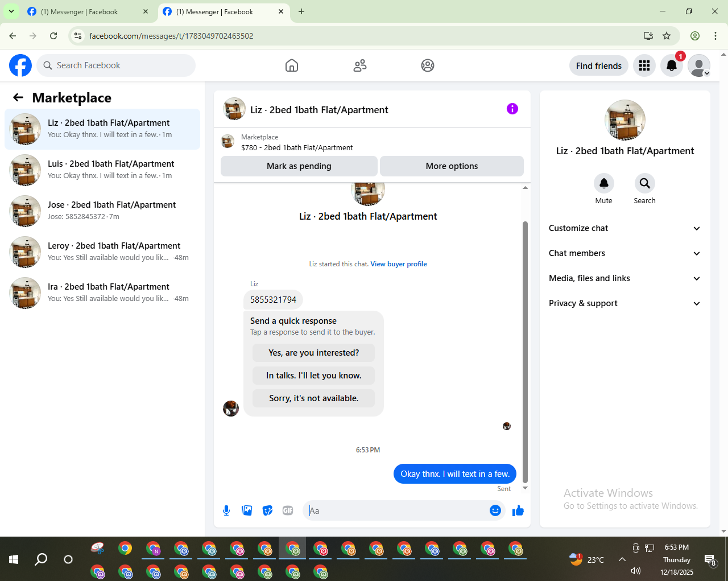
Task: Go to the Home feed icon
Action: pos(292,65)
